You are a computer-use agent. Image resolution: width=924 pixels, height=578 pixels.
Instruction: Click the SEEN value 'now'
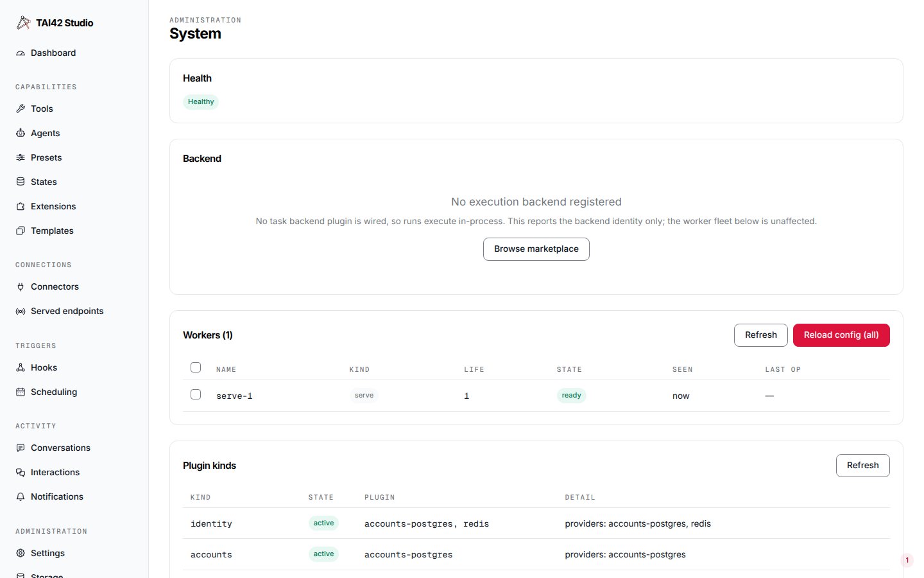tap(681, 396)
